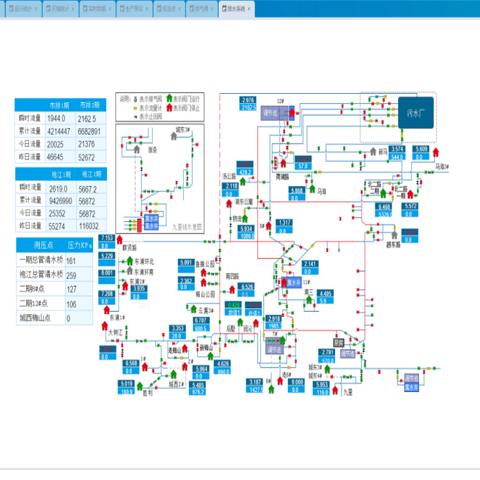Image resolution: width=480 pixels, height=480 pixels.
Task: Select the 一期总管清水桥 pressure row
Action: 54,260
